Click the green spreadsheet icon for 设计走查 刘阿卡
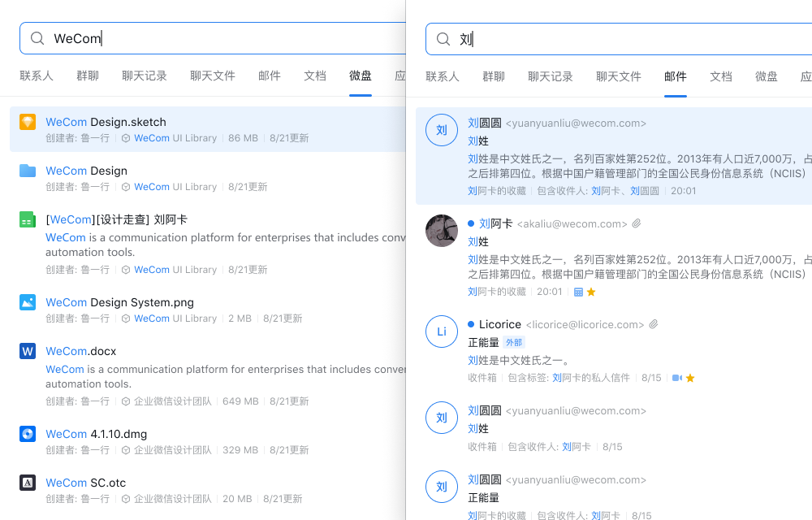 pos(28,219)
